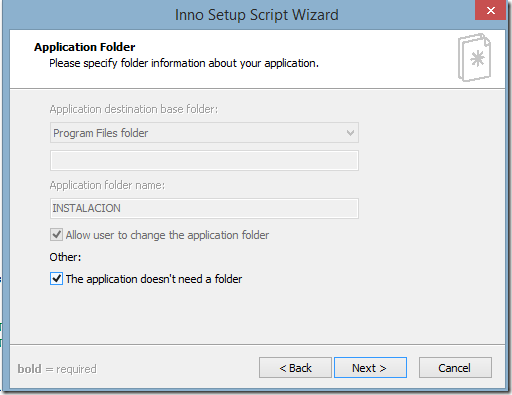Click the dropdown arrow of Program Files folder

[350, 133]
